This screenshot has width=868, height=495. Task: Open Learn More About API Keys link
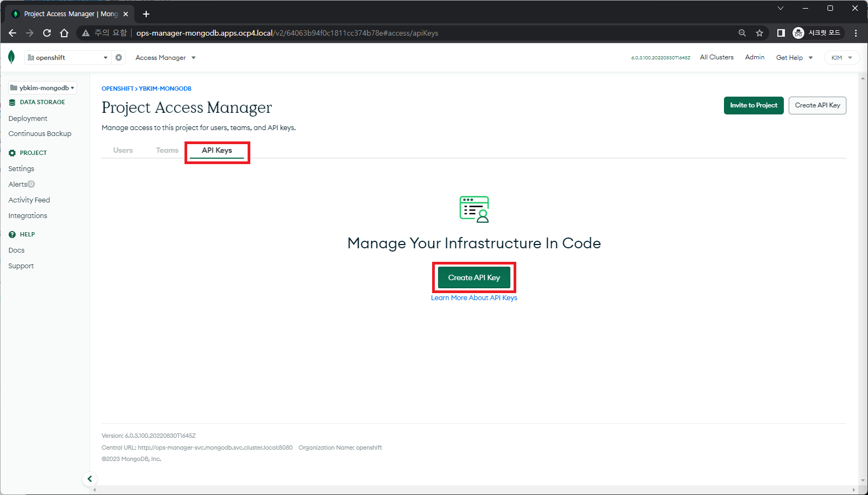tap(474, 298)
